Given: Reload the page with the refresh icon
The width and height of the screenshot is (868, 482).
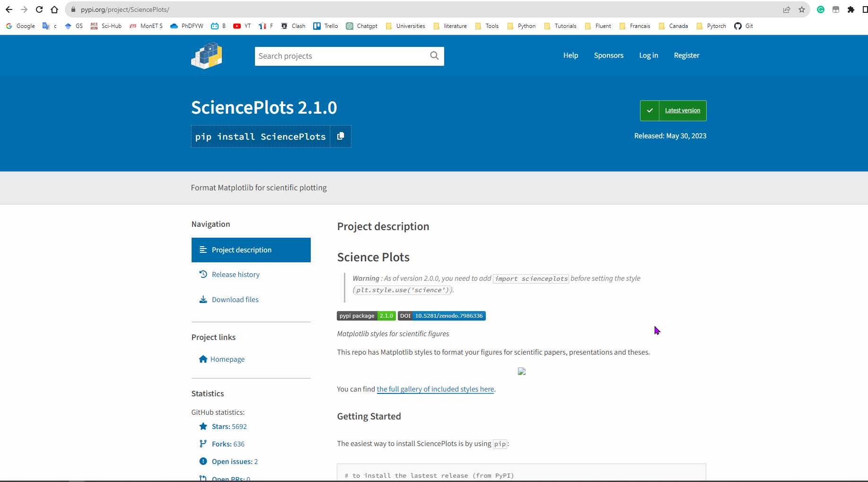Looking at the screenshot, I should click(x=39, y=9).
